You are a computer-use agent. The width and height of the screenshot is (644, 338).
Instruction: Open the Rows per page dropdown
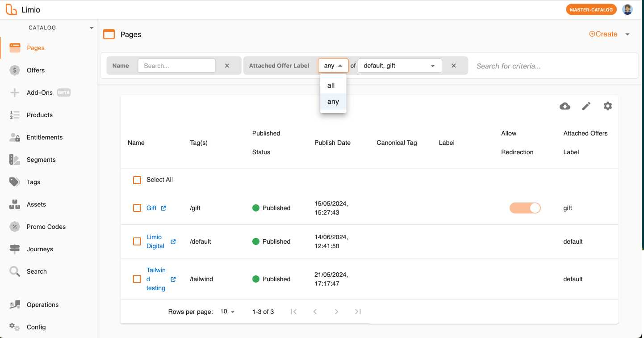(x=228, y=312)
